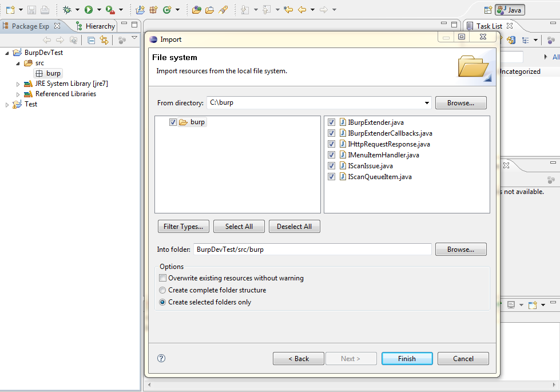Click the Finish button
This screenshot has height=392, width=560.
(407, 358)
